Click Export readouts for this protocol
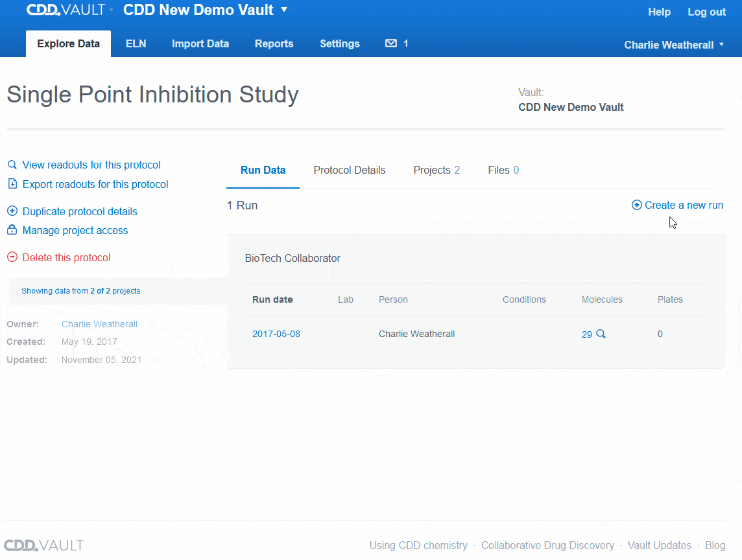This screenshot has width=742, height=560. tap(95, 184)
